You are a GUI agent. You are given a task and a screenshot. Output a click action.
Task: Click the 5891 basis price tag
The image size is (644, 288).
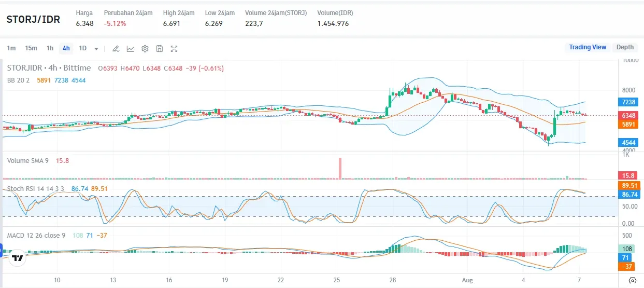point(628,125)
